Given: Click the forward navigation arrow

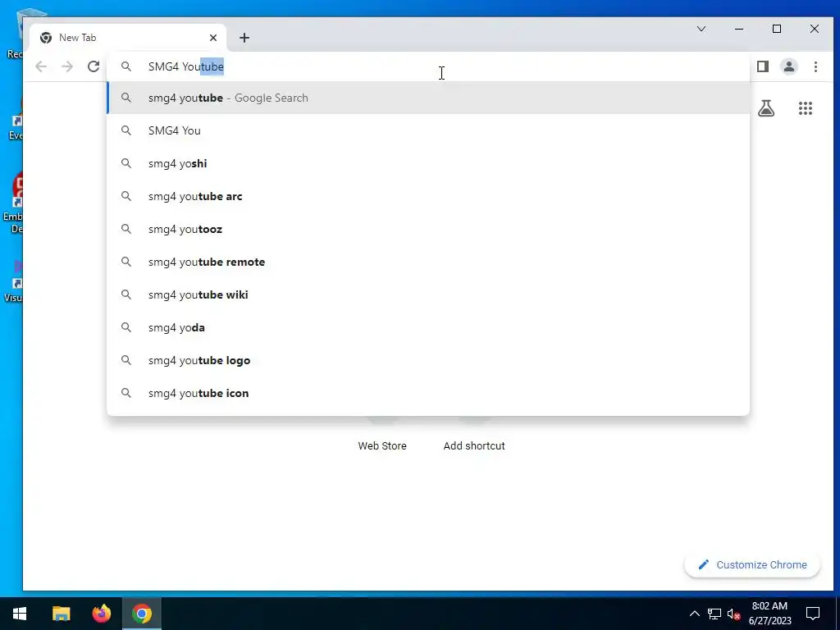Looking at the screenshot, I should (x=67, y=66).
